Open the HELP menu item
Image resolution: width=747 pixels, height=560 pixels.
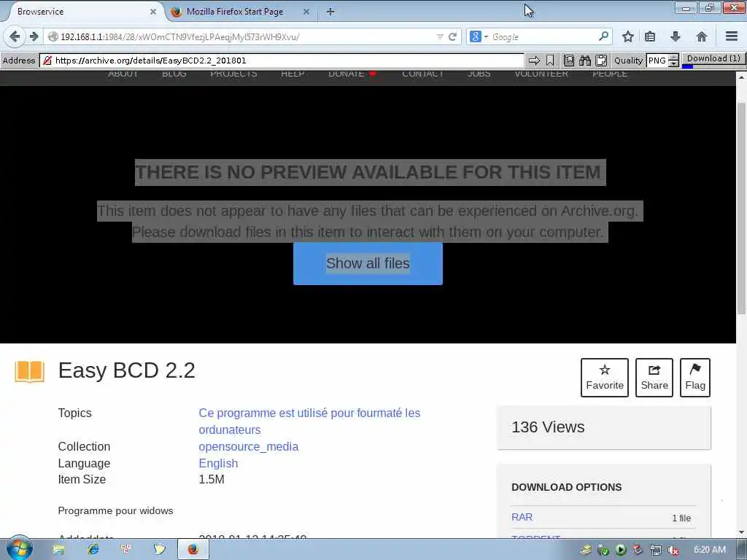[293, 74]
